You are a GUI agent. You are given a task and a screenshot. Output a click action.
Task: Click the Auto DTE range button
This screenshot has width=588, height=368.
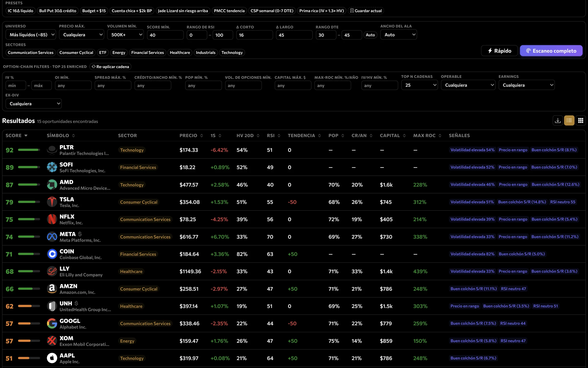(370, 35)
